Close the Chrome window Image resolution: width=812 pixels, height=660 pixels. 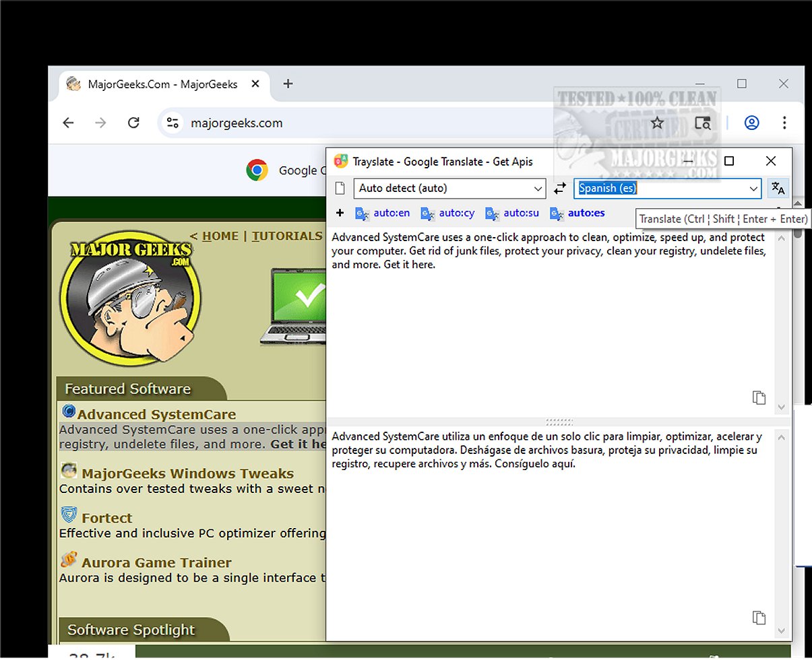point(784,84)
